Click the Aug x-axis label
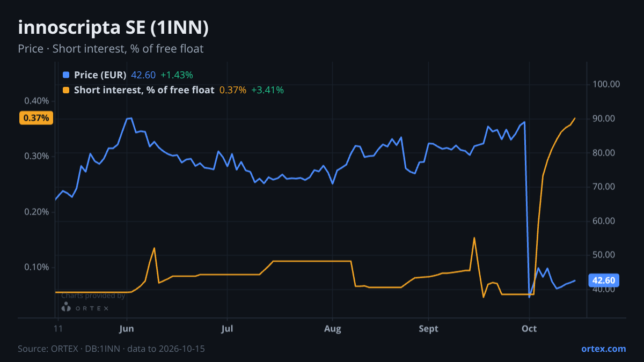 (333, 329)
